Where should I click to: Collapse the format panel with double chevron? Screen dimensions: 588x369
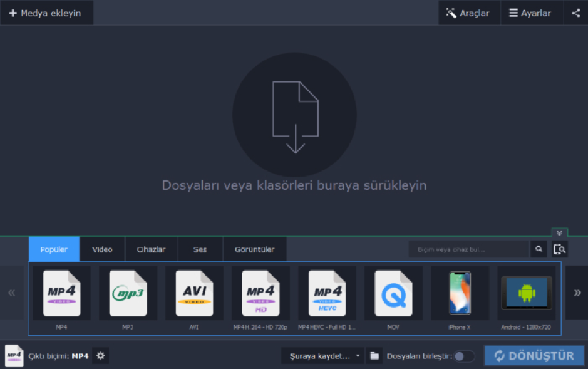[559, 233]
